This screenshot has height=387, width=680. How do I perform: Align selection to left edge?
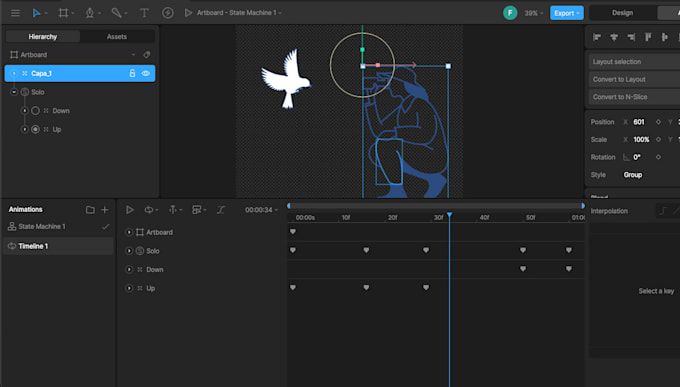597,37
